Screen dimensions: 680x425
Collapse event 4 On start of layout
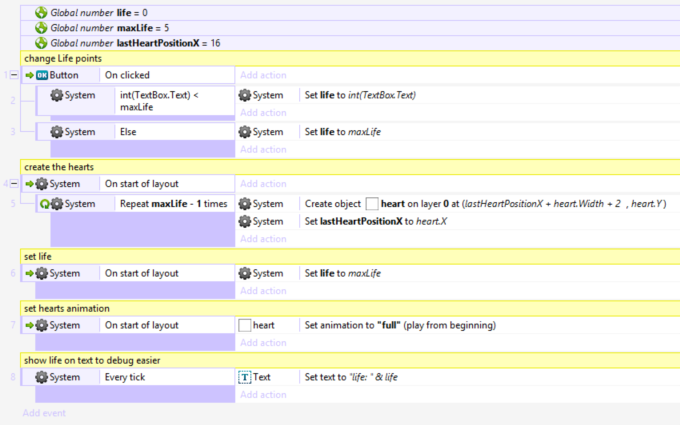14,184
